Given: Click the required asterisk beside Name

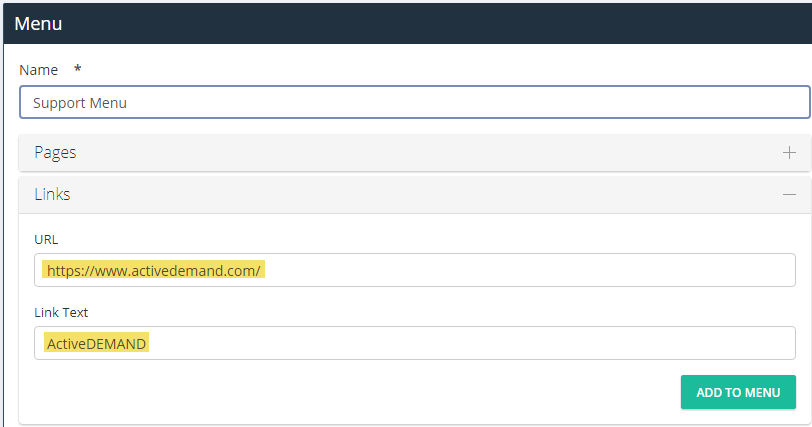Looking at the screenshot, I should coord(77,68).
